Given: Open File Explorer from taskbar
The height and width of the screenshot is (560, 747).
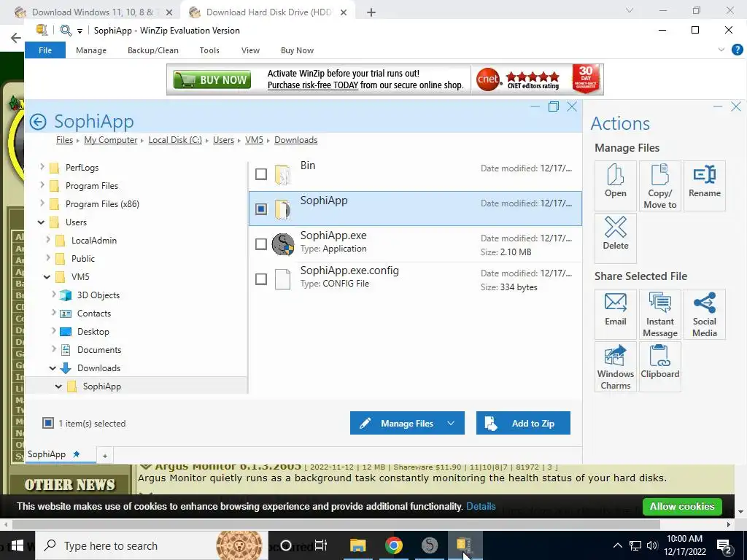Looking at the screenshot, I should point(357,545).
